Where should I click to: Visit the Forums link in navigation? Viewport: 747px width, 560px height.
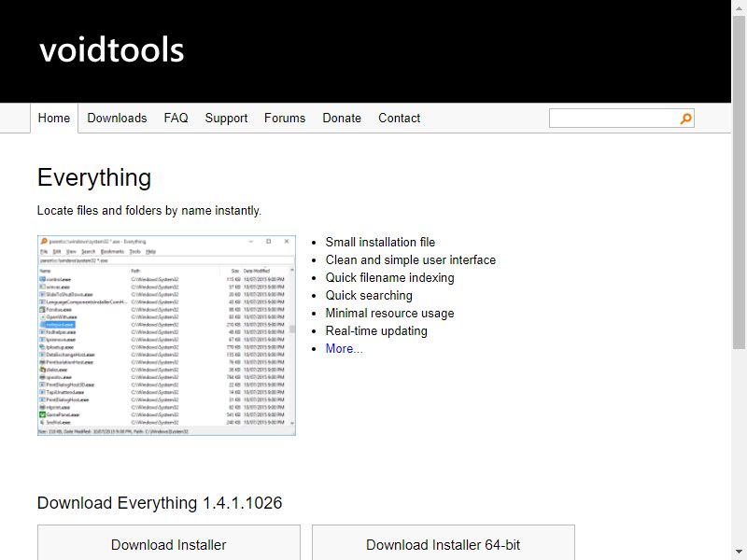(x=285, y=119)
